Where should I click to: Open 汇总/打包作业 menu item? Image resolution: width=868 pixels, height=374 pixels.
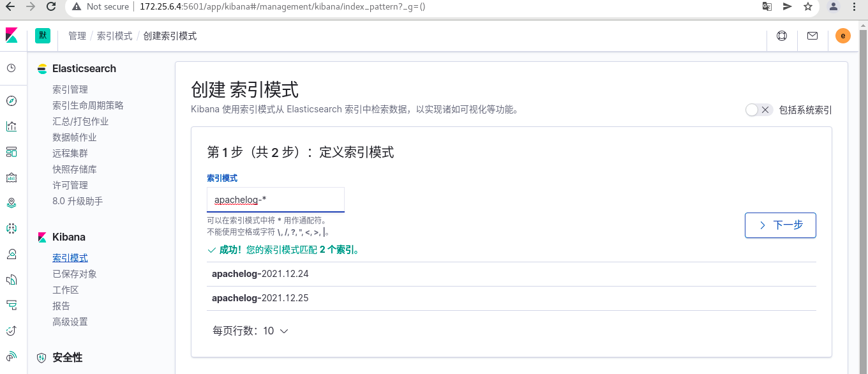tap(80, 121)
